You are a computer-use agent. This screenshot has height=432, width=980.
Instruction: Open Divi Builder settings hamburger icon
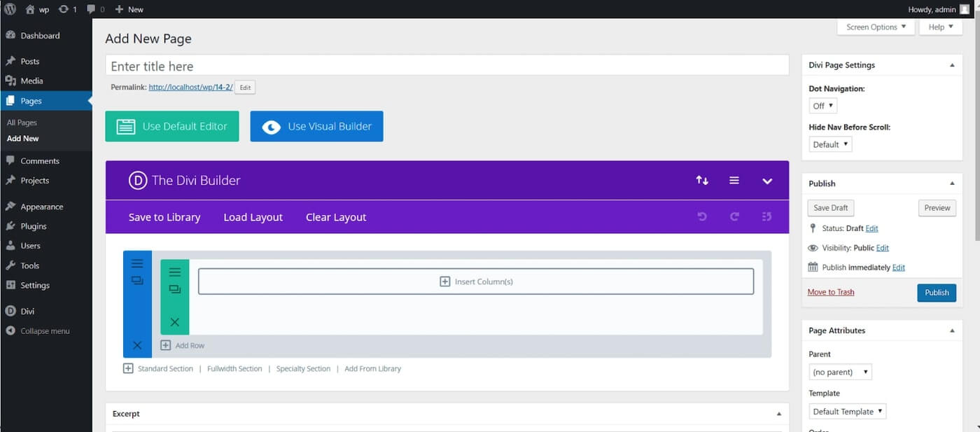click(x=734, y=181)
